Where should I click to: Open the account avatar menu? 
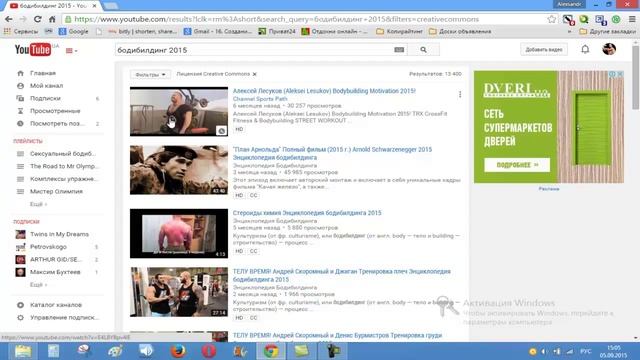[609, 49]
